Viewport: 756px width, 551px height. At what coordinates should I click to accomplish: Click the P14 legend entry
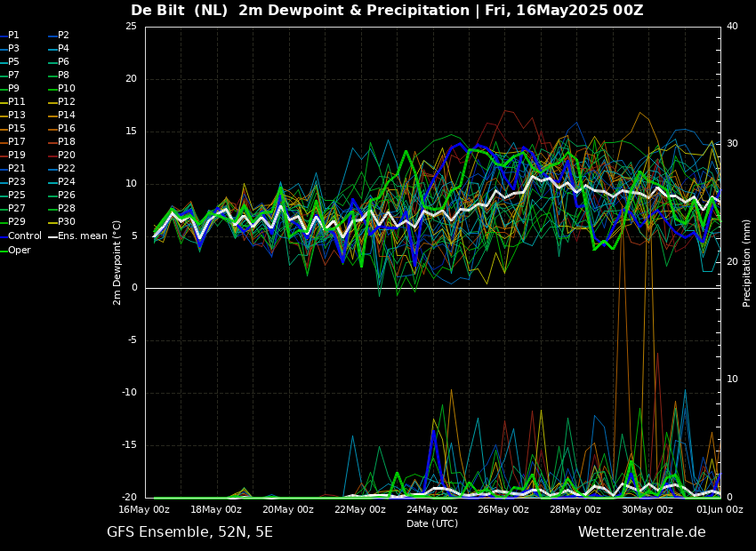point(61,116)
